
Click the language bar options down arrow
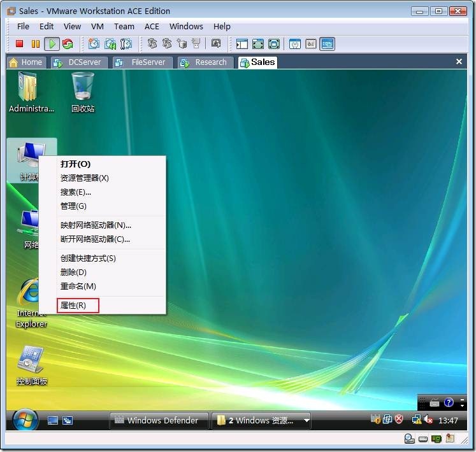463,406
